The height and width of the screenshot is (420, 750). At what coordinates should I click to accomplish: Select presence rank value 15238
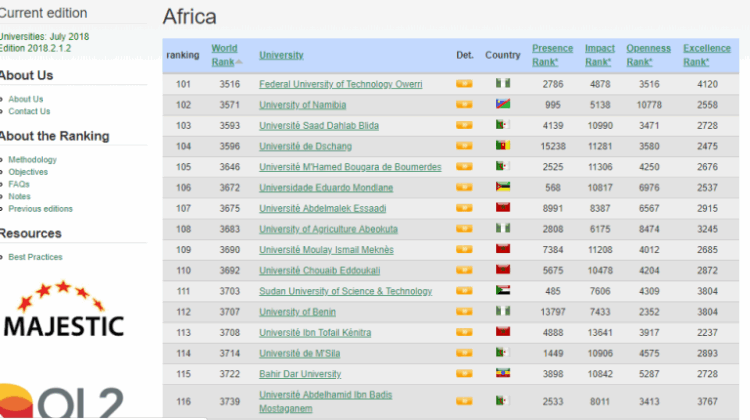pos(552,146)
